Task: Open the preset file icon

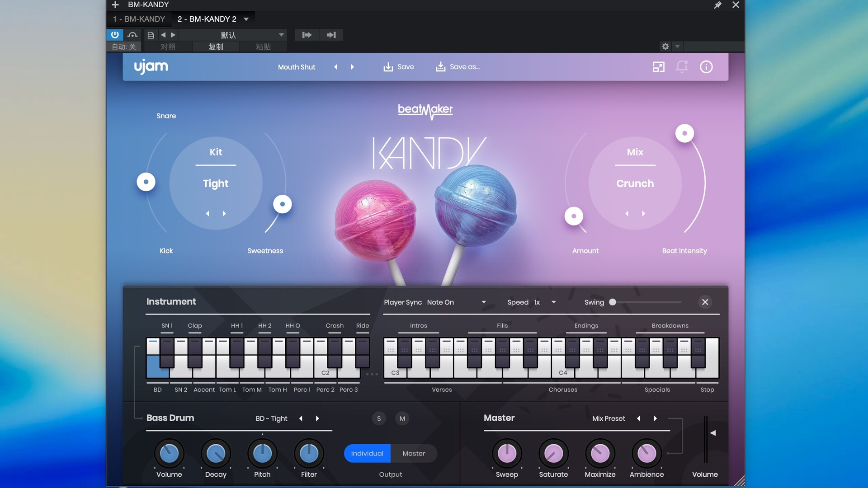Action: (151, 35)
